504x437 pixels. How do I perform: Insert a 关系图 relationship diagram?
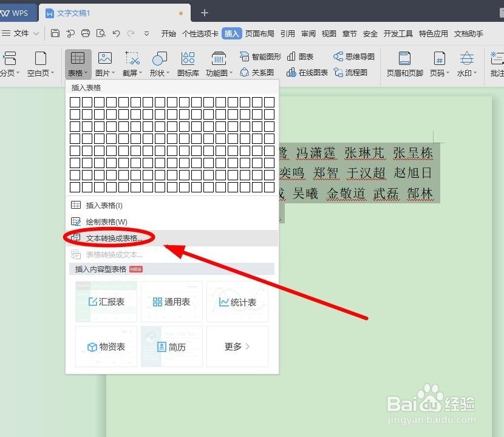point(257,73)
